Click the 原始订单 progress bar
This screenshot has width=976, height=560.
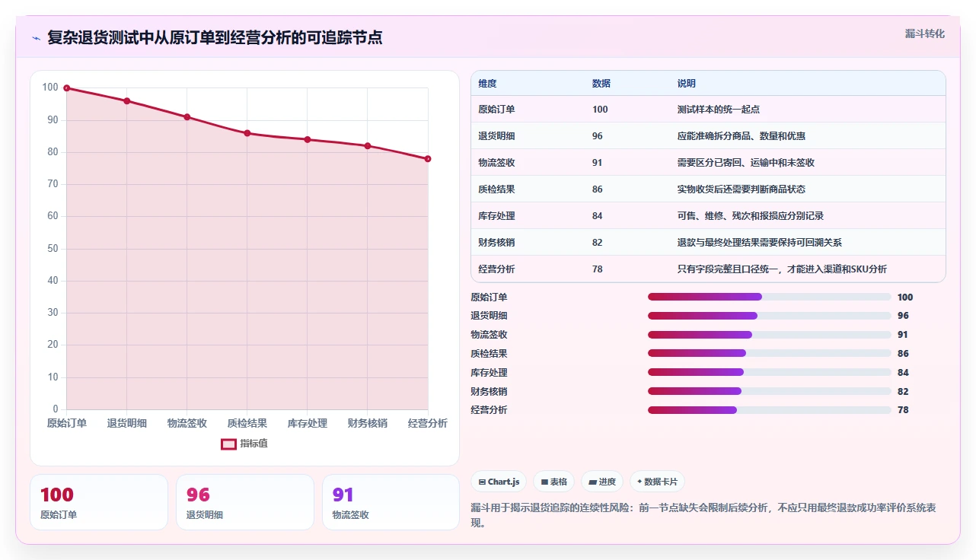[769, 297]
